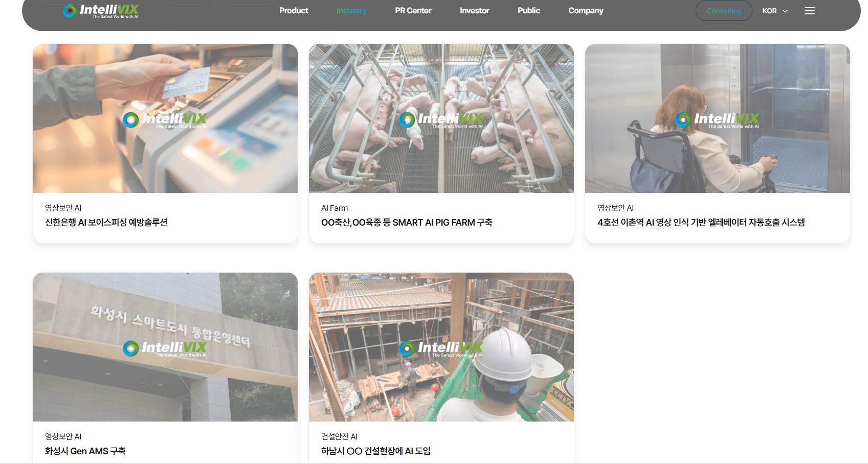
Task: Open the Investor menu
Action: click(x=474, y=11)
